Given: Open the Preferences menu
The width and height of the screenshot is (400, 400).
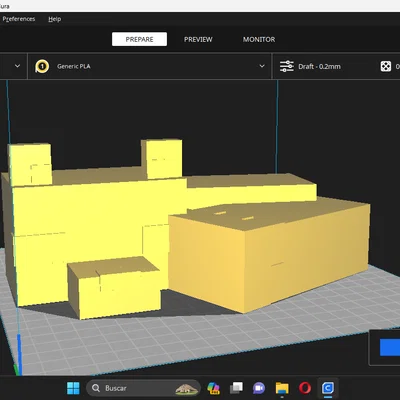Looking at the screenshot, I should pos(19,19).
